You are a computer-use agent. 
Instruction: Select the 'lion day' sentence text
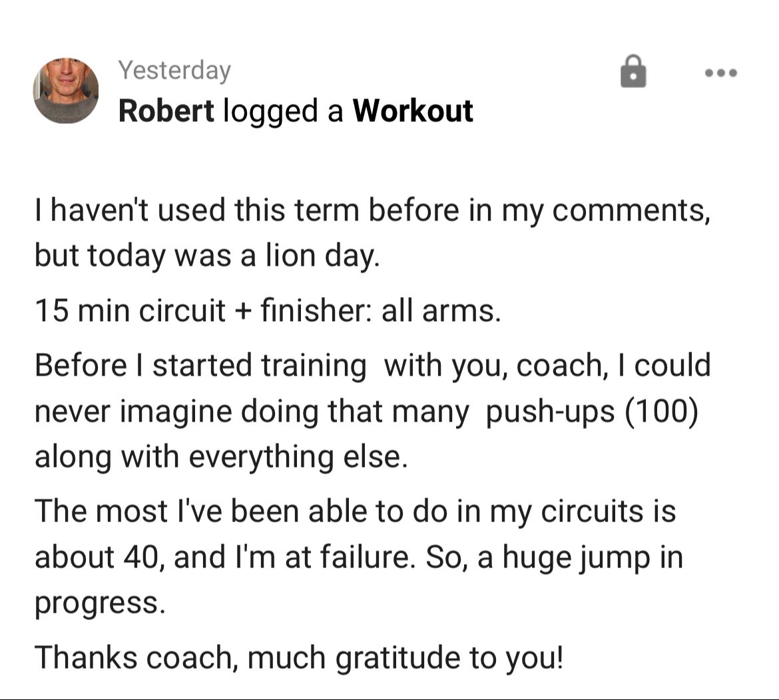click(207, 256)
